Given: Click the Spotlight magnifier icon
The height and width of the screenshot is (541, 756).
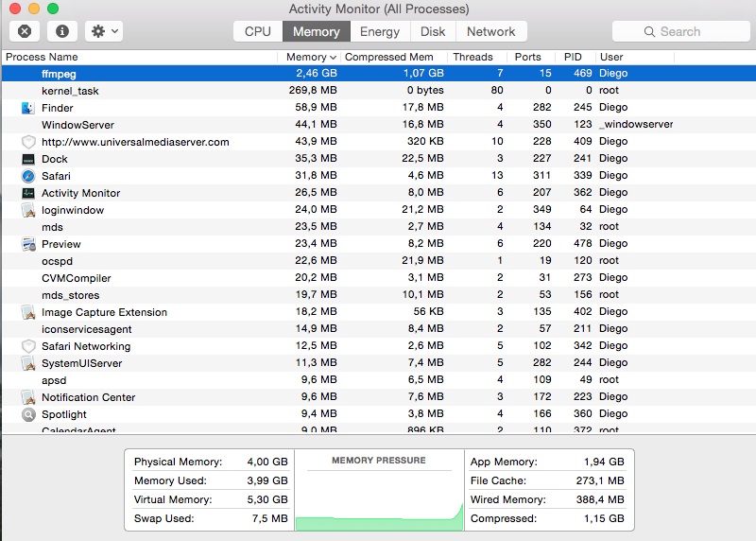Looking at the screenshot, I should [28, 414].
